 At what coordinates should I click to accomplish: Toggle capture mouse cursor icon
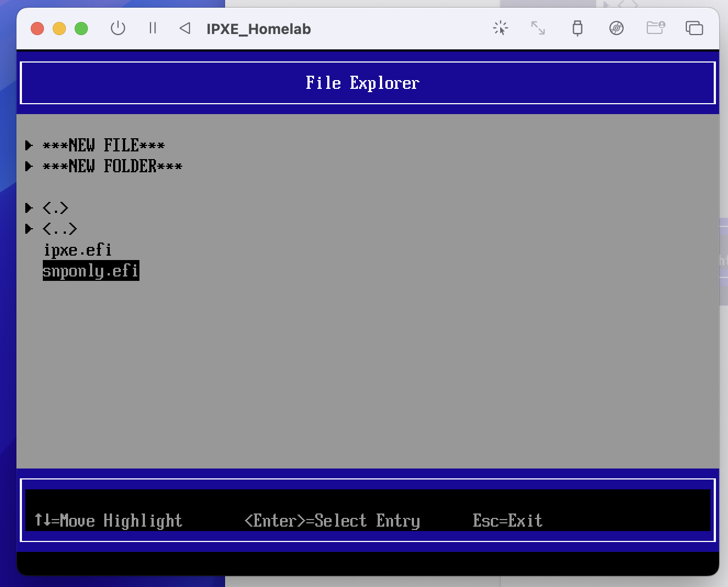coord(500,28)
